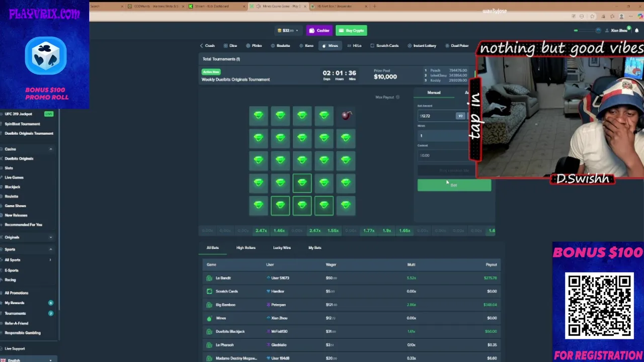The image size is (644, 362).
Task: Switch to the Lucky Wins tab
Action: click(x=282, y=248)
